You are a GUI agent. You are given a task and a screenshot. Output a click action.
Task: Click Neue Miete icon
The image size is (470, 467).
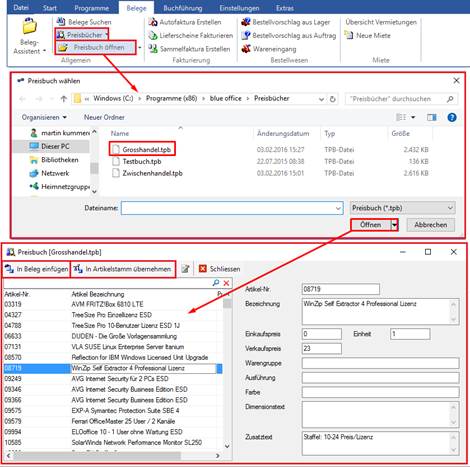(x=349, y=35)
